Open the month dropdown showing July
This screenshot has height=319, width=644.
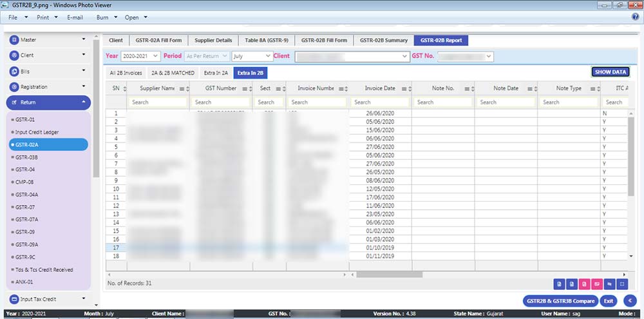(252, 57)
